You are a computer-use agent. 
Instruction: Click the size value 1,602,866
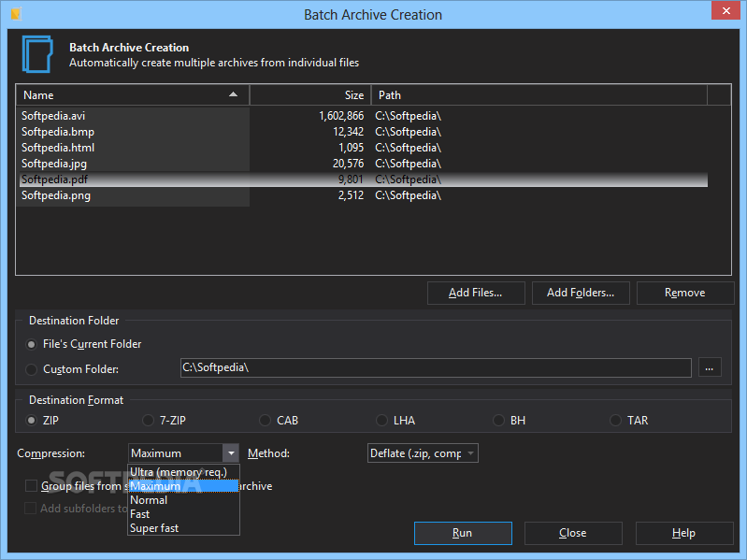(x=341, y=116)
